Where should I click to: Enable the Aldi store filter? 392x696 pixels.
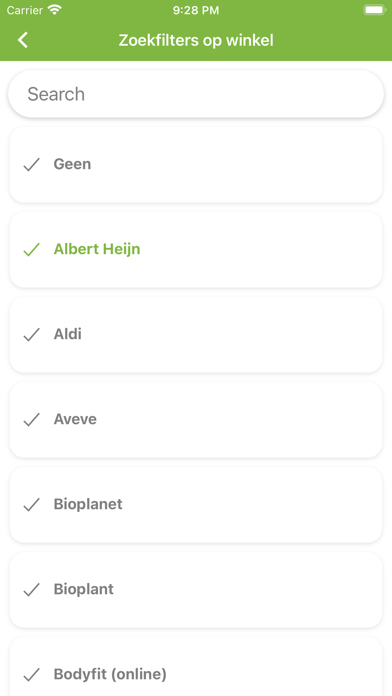point(196,335)
